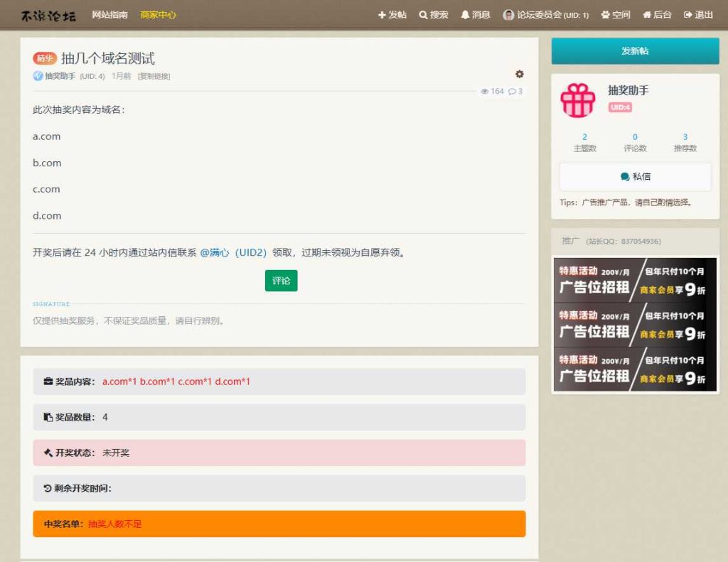Open the search via the magnifier icon

[432, 14]
